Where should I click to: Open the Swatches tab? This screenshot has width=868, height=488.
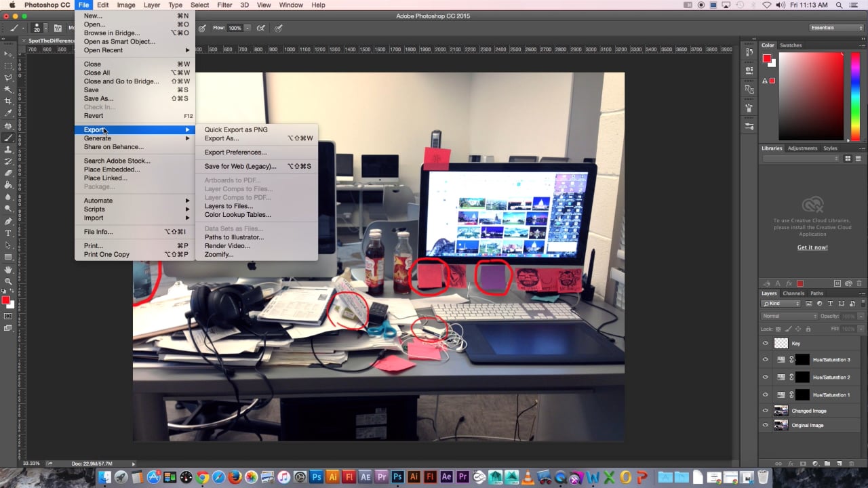(x=791, y=45)
